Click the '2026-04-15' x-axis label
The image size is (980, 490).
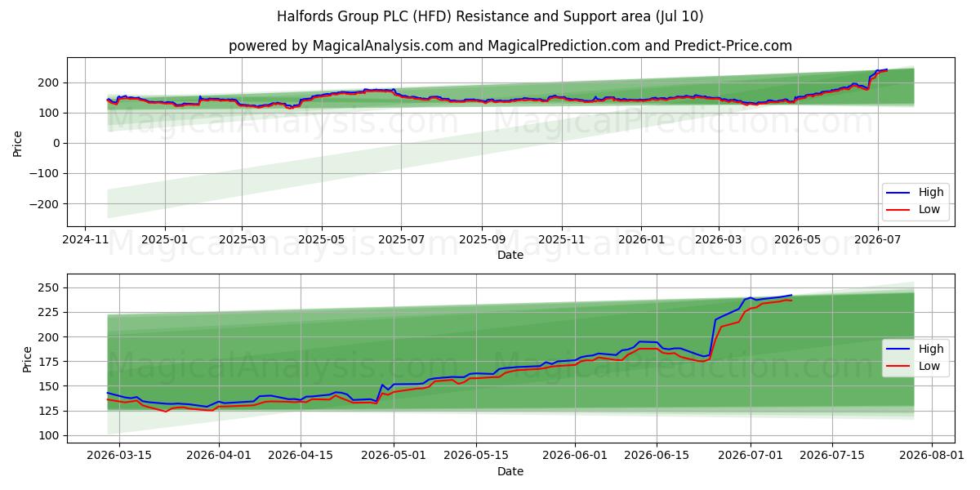tap(301, 457)
